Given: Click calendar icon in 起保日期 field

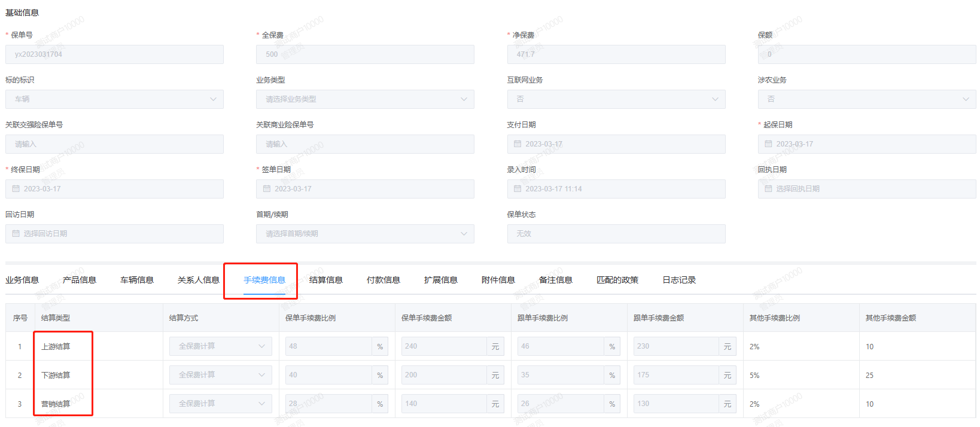Looking at the screenshot, I should [768, 144].
